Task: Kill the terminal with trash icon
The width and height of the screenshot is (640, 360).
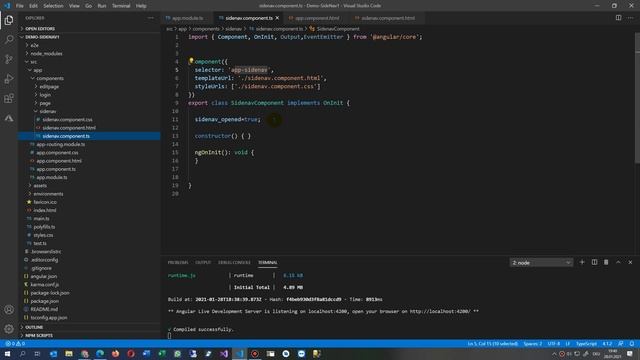Action: 606,262
